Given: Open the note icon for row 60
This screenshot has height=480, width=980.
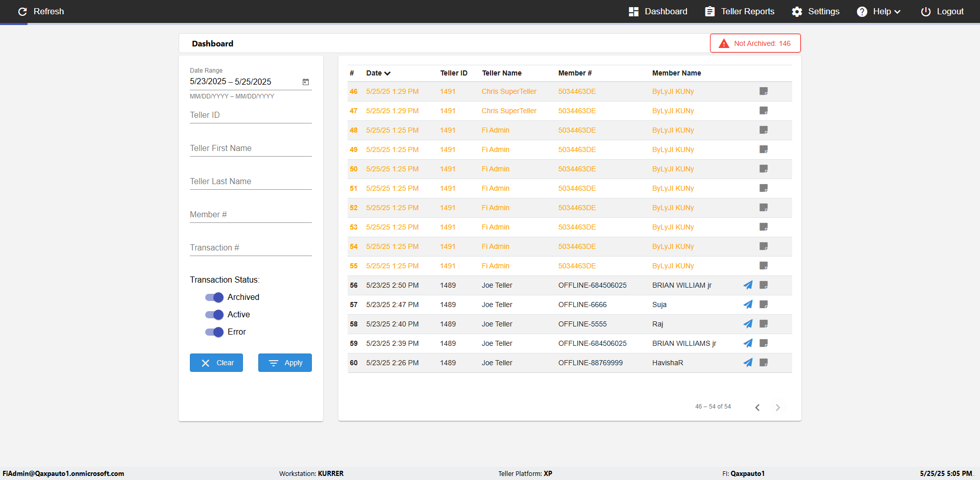Looking at the screenshot, I should [x=764, y=363].
